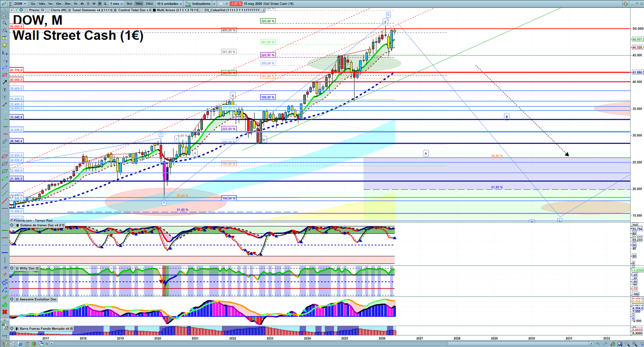Open the 1 mes timeframe dropdown

click(116, 4)
